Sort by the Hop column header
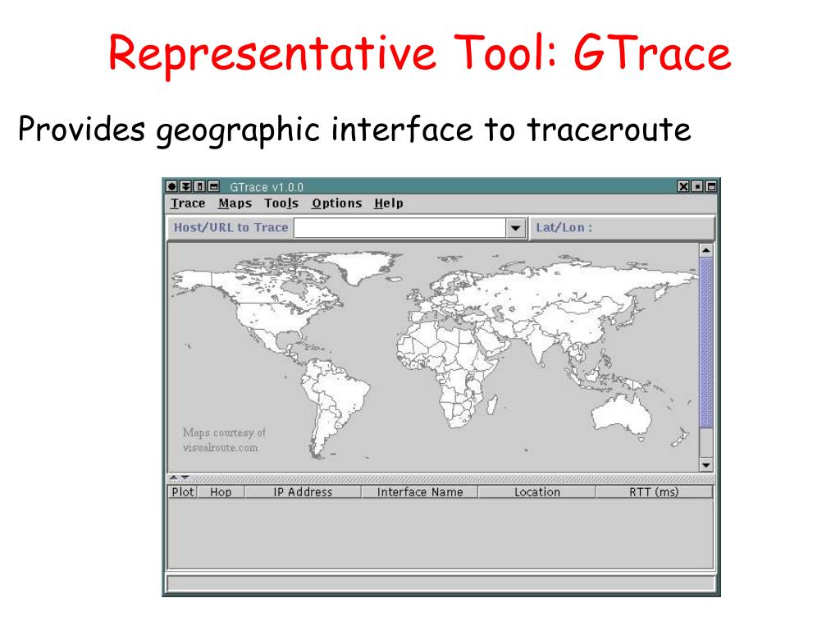 click(221, 492)
